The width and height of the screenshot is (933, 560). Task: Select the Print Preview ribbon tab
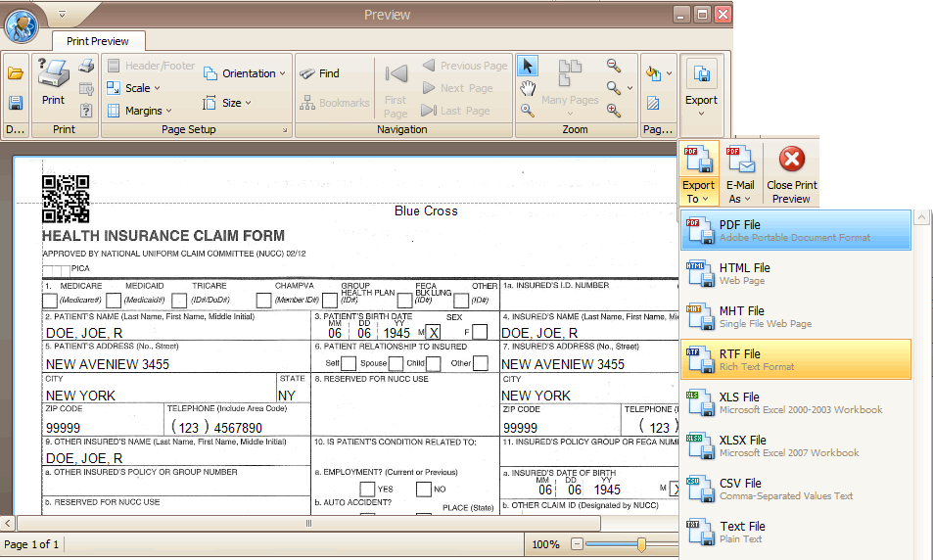[x=98, y=41]
